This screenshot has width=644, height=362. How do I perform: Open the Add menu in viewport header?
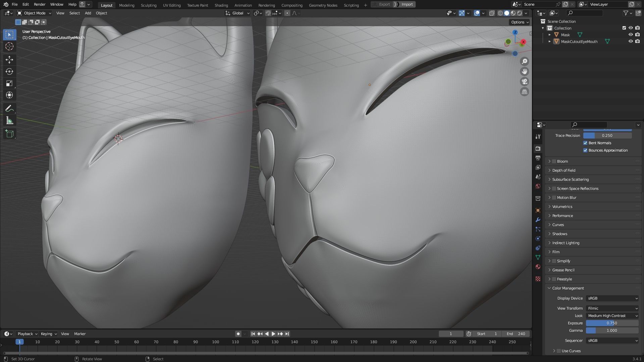tap(88, 13)
